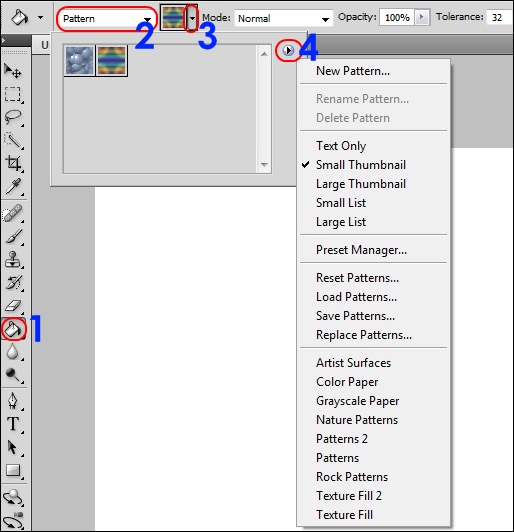Select the Eraser tool

pos(13,306)
